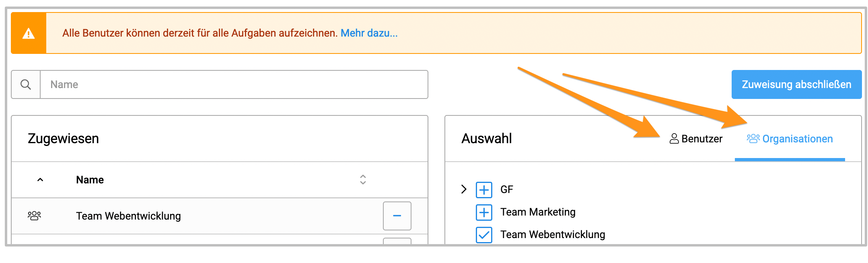The width and height of the screenshot is (868, 263).
Task: Select 'Team Webentwicklung' in Zugewiesen list
Action: click(129, 216)
